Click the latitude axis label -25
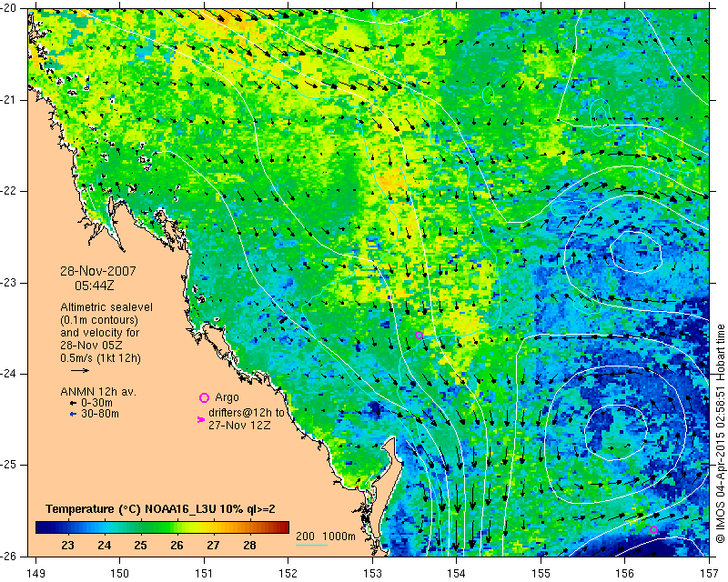 (8, 465)
